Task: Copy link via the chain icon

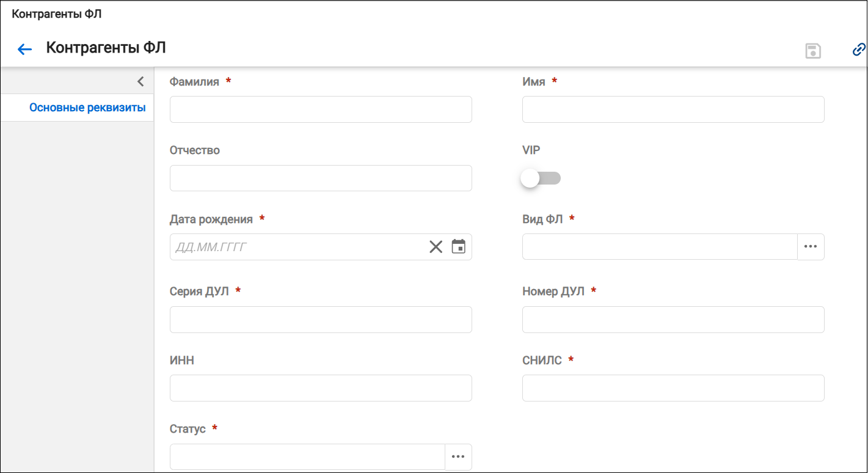Action: point(859,50)
